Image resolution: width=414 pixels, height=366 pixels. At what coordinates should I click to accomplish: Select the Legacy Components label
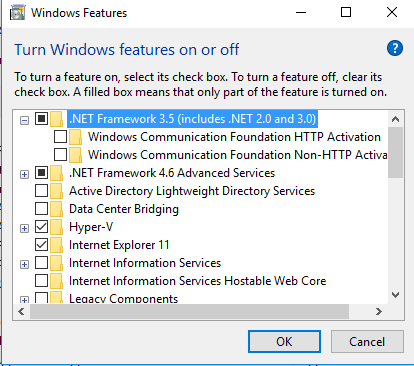pyautogui.click(x=124, y=298)
